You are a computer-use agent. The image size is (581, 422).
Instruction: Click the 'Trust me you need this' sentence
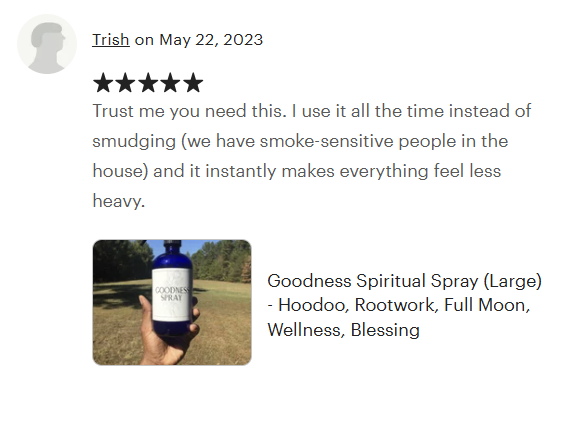coord(190,111)
